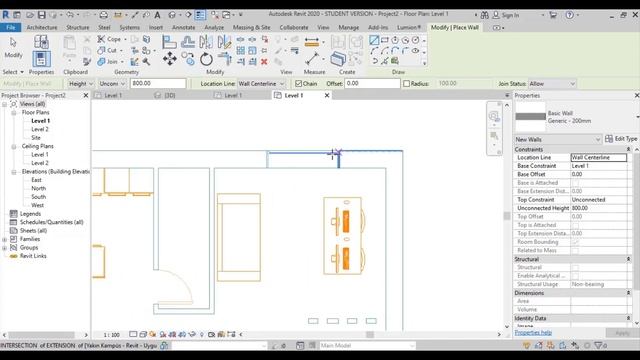Click the Save icon in quick access toolbar
Viewport: 640px width, 360px height.
click(x=42, y=15)
